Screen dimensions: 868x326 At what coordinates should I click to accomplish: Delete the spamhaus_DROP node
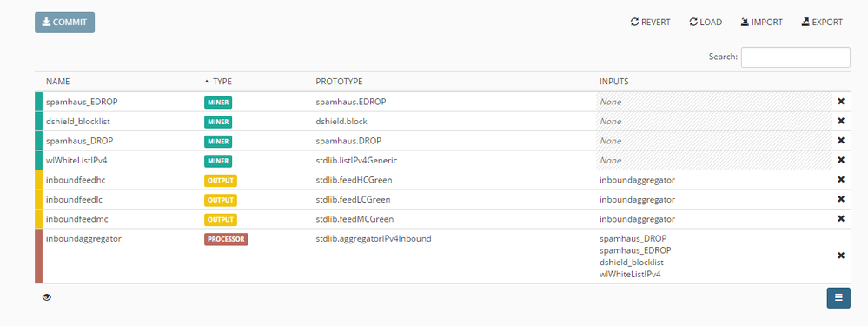coord(841,141)
